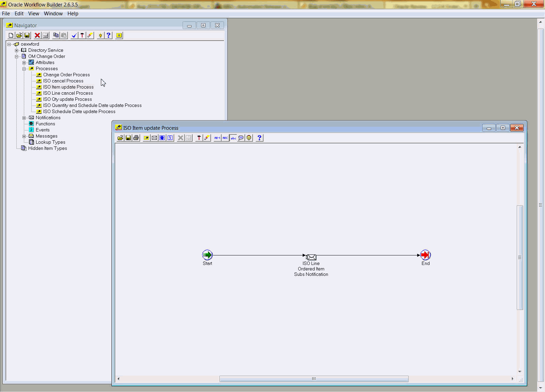Image resolution: width=545 pixels, height=392 pixels.
Task: Toggle uppercase ABC internal names display
Action: coord(225,138)
